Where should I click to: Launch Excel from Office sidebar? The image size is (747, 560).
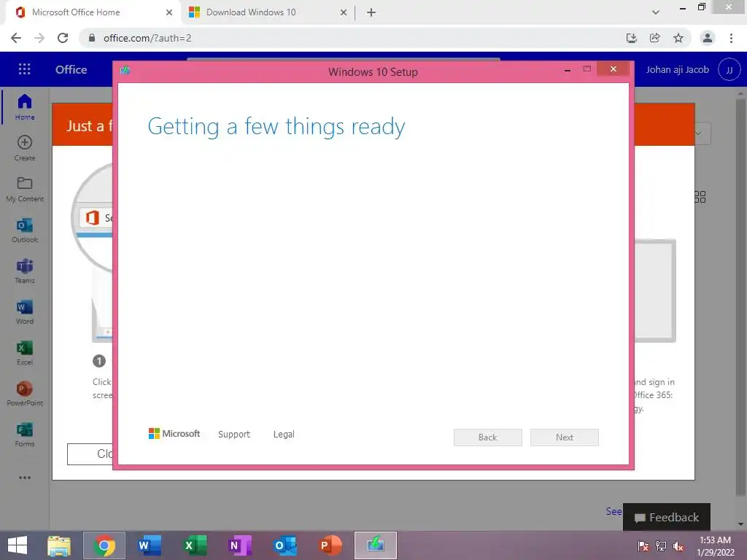pos(25,353)
